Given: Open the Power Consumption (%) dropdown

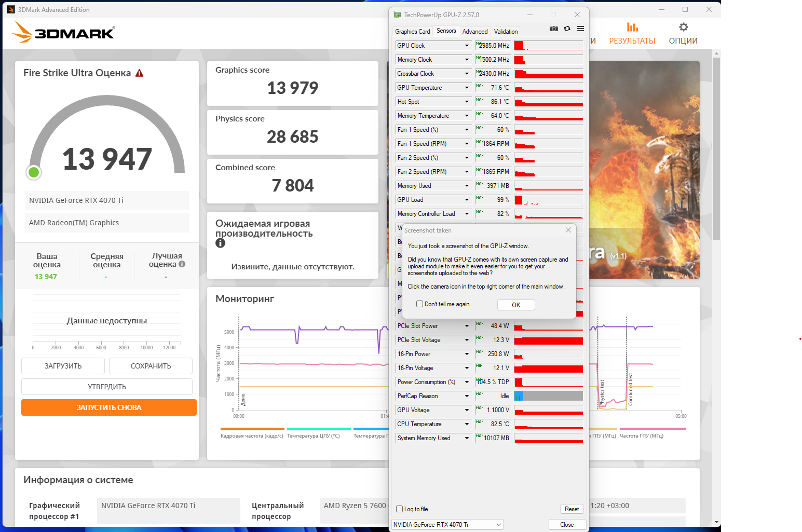Looking at the screenshot, I should (467, 382).
